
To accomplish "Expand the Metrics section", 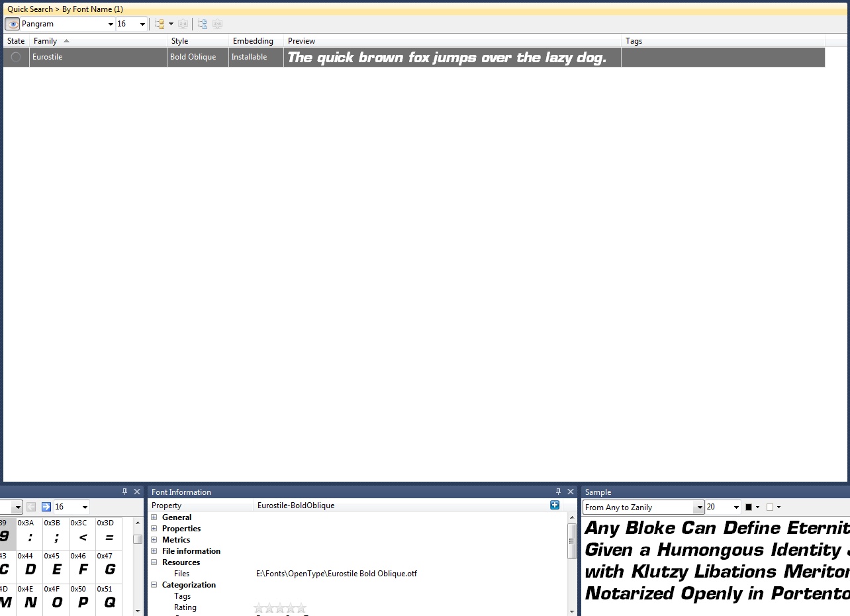I will (154, 540).
